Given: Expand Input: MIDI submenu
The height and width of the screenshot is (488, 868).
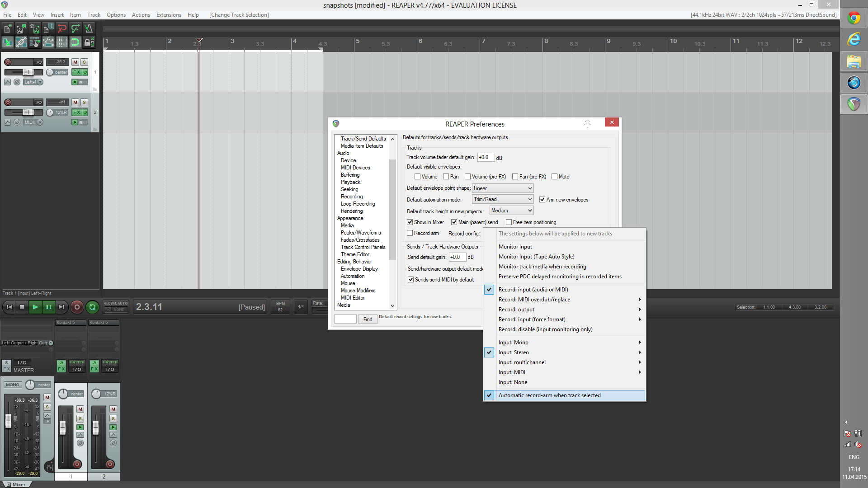Looking at the screenshot, I should tap(565, 372).
